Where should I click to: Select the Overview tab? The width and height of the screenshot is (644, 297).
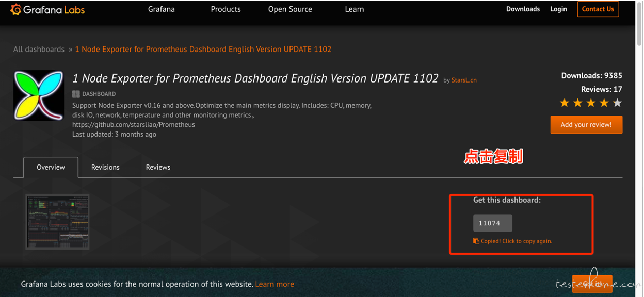pyautogui.click(x=51, y=167)
